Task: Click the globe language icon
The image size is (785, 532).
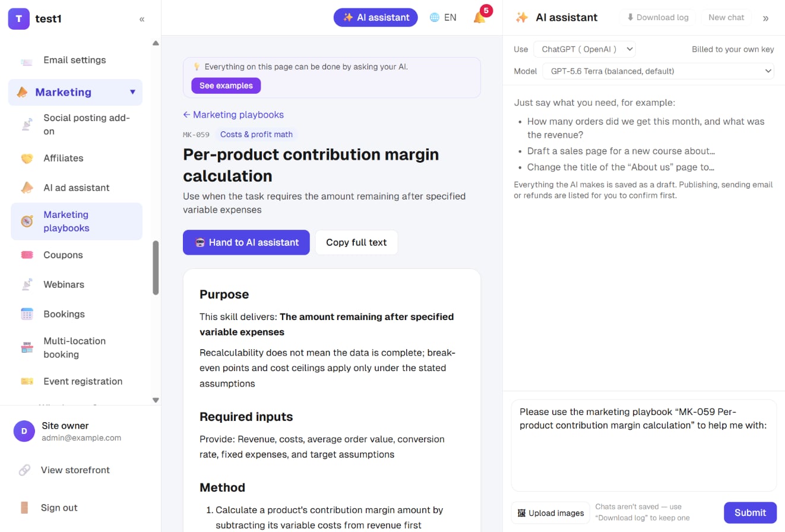Action: (x=435, y=17)
